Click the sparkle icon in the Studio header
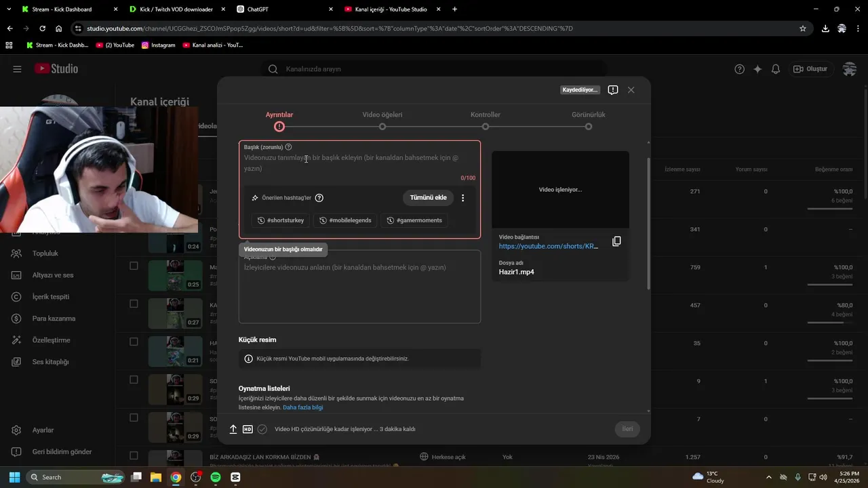 click(757, 69)
